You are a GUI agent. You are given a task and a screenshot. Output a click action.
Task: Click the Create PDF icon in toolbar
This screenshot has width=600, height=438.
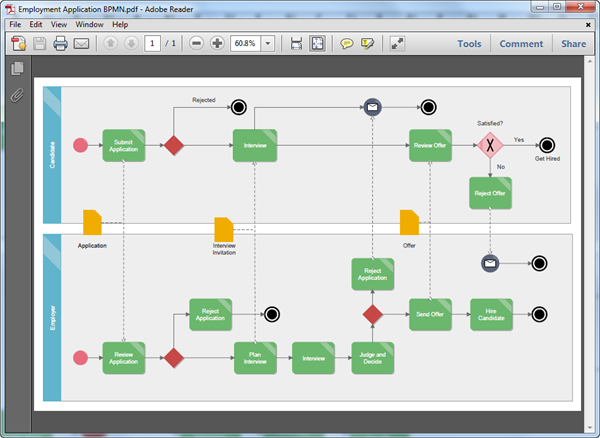[18, 44]
